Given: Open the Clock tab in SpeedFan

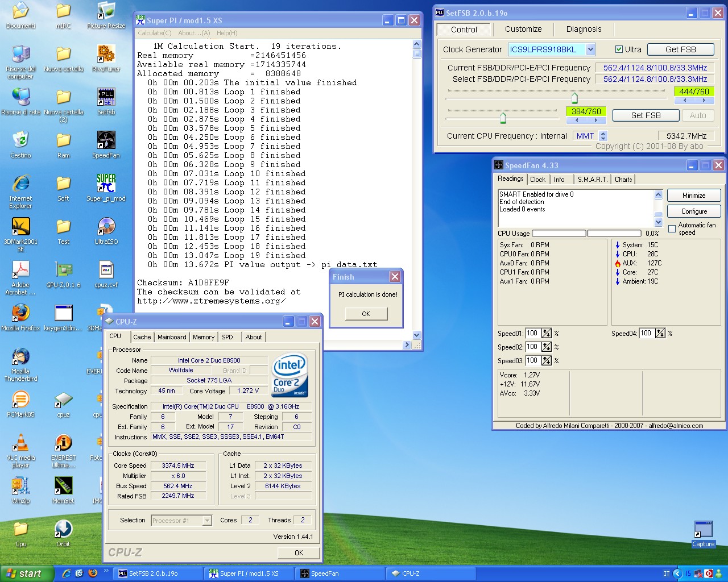Looking at the screenshot, I should pyautogui.click(x=537, y=180).
